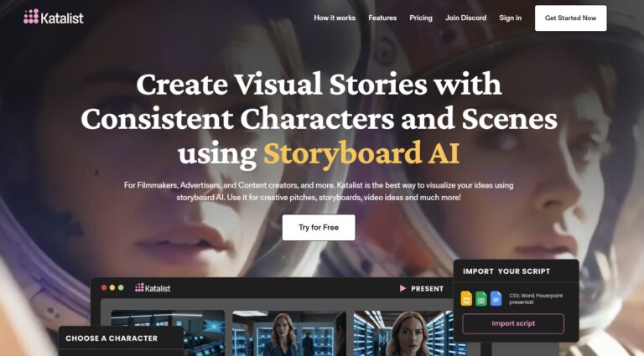Click the Get Started Now button
This screenshot has width=644, height=356.
[x=570, y=18]
